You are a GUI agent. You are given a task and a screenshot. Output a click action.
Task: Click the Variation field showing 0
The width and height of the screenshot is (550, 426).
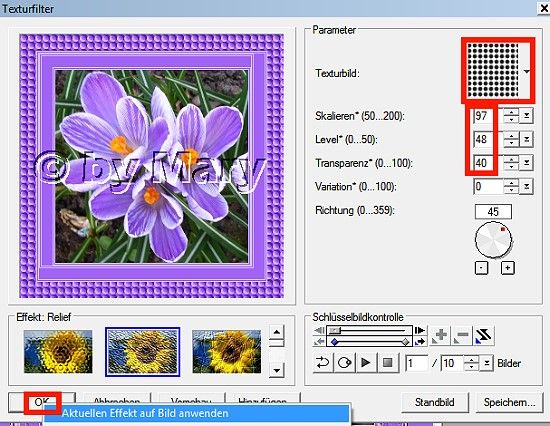click(x=488, y=186)
